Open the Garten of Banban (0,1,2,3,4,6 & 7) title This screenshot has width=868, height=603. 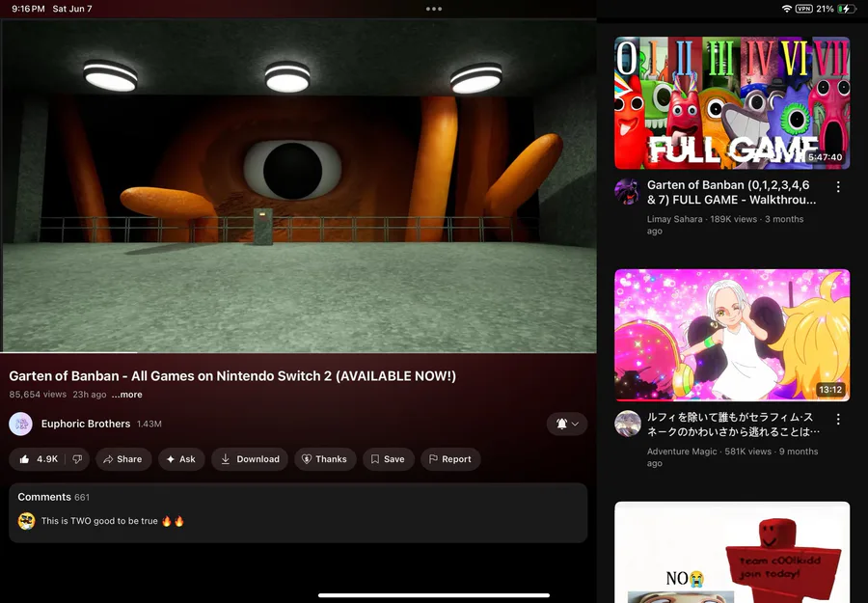731,192
